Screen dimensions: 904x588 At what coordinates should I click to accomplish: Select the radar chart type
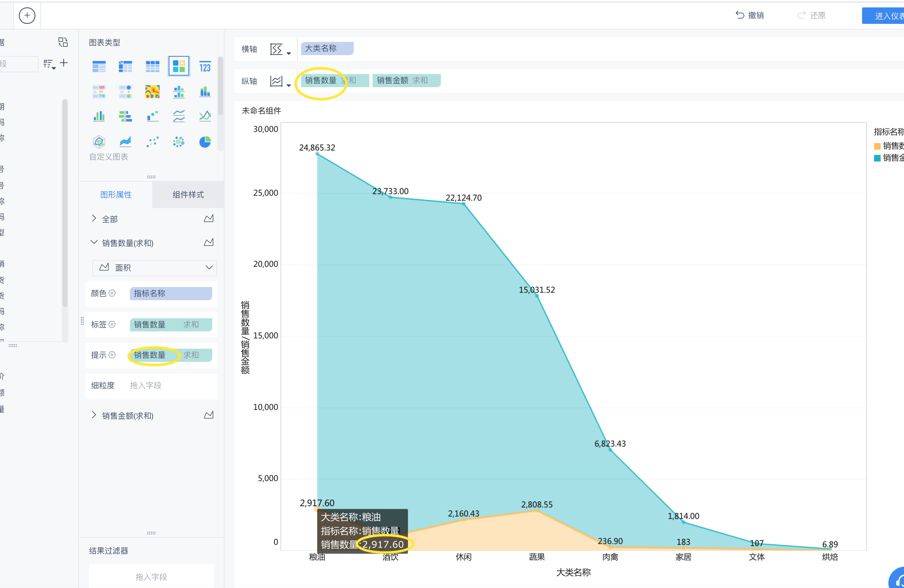click(x=99, y=142)
